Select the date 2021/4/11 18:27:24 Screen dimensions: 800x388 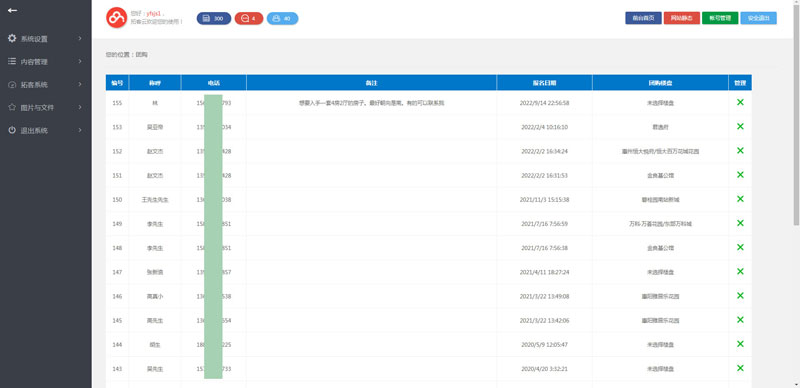(x=544, y=272)
